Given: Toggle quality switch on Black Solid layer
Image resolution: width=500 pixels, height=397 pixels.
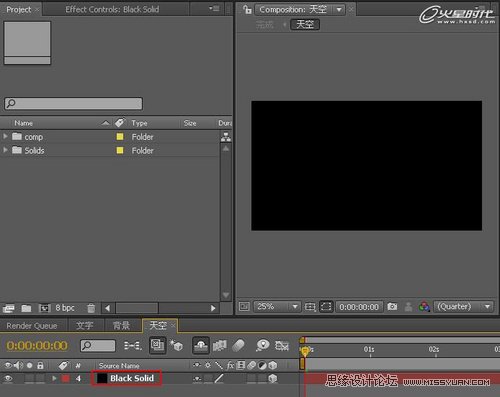Looking at the screenshot, I should (x=219, y=378).
